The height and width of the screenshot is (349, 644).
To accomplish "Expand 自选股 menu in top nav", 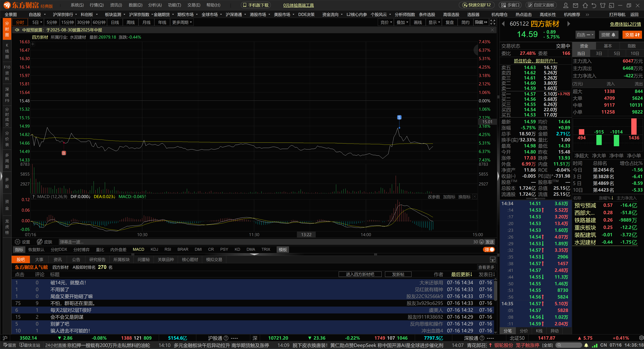I will tap(37, 14).
